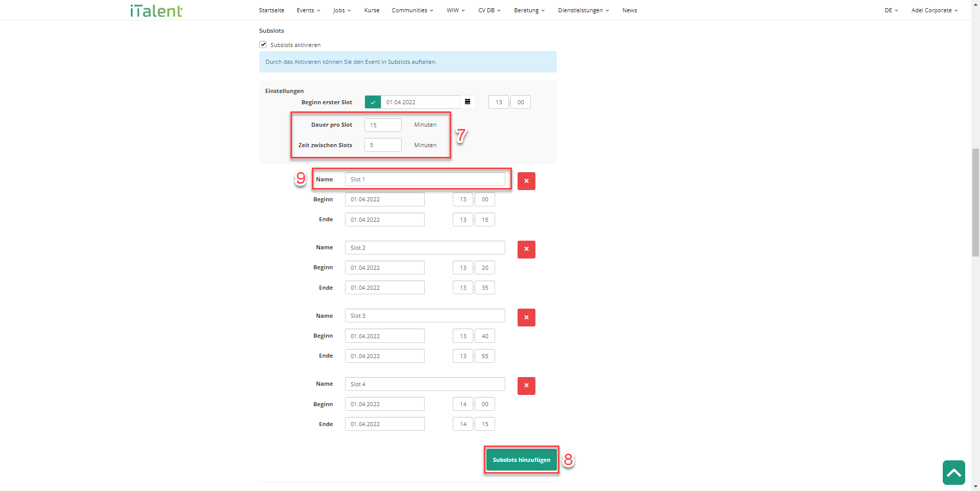Expand the Dienstleistungen menu
The image size is (980, 491).
[583, 10]
